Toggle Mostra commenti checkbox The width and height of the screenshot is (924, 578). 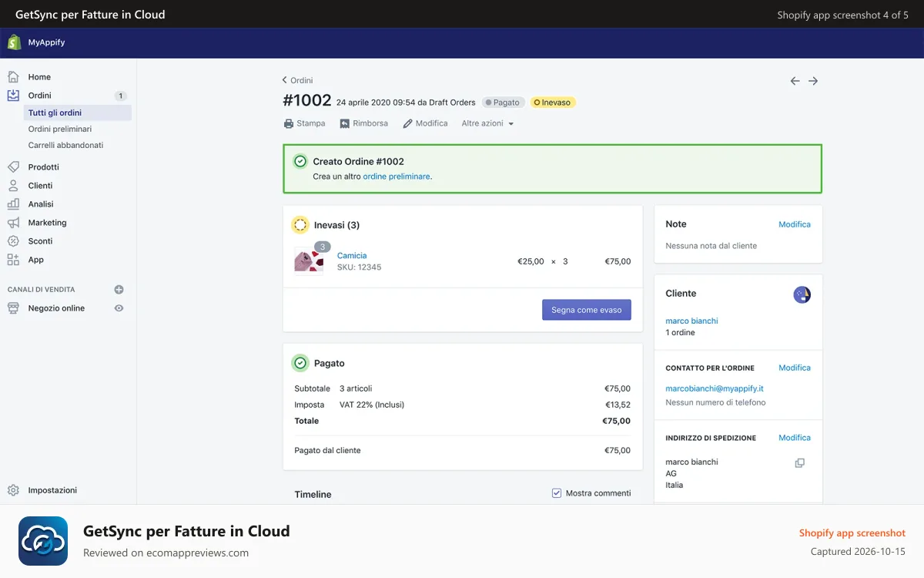pos(557,493)
